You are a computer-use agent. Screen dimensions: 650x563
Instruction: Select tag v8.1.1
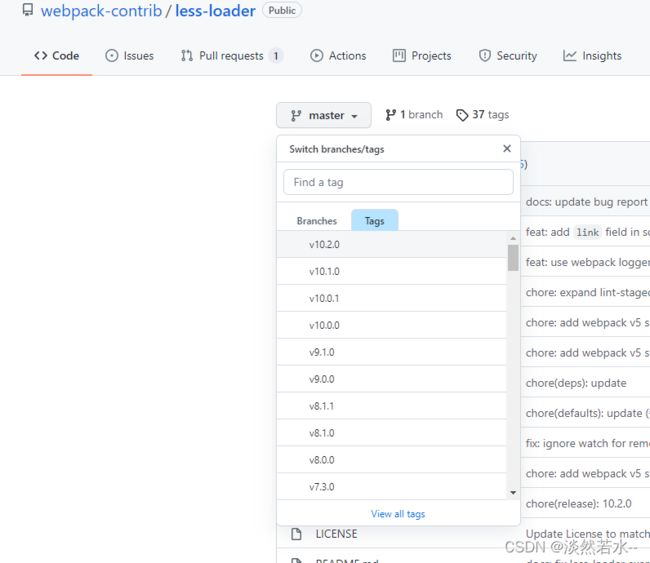[392, 406]
